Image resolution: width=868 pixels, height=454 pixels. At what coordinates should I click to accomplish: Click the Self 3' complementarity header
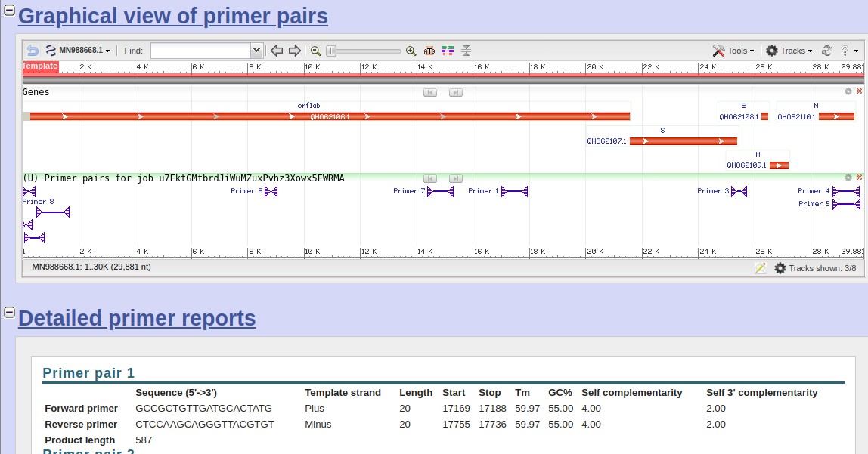tap(761, 393)
